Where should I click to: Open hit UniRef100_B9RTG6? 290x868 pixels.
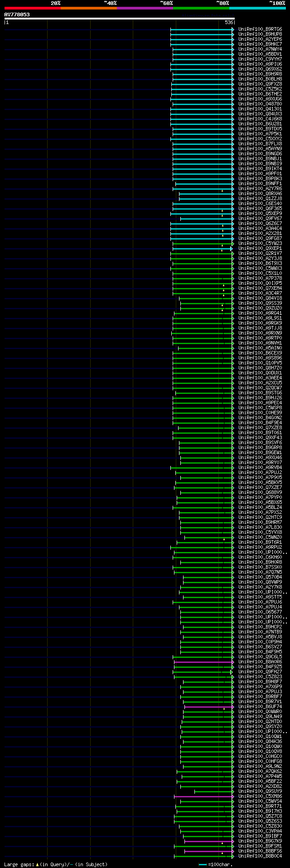click(260, 29)
